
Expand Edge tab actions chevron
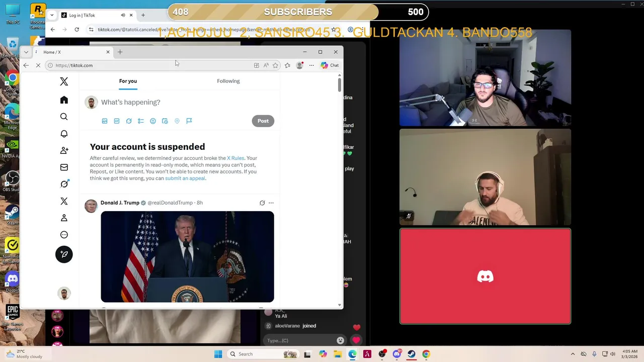tap(26, 52)
